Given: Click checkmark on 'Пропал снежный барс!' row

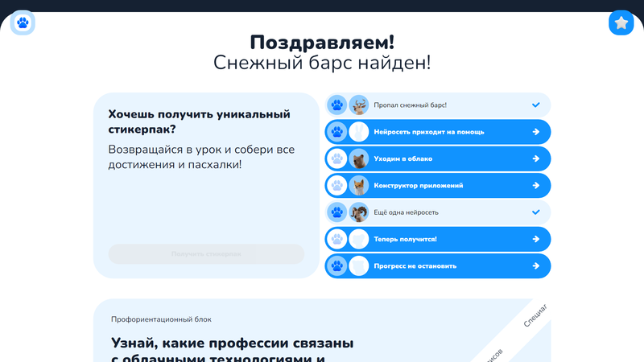Looking at the screenshot, I should click(x=536, y=105).
